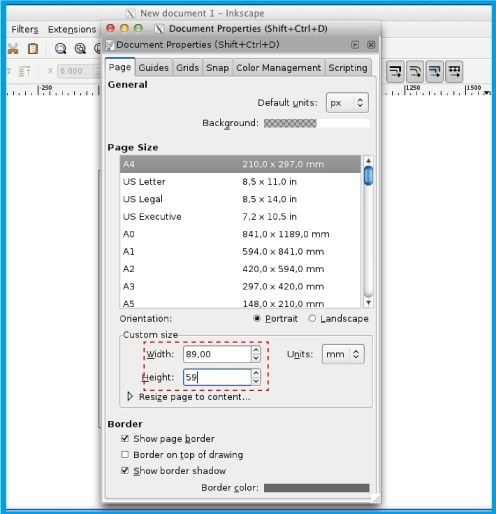The image size is (496, 514).
Task: Select the Landscape orientation radio button
Action: [312, 318]
